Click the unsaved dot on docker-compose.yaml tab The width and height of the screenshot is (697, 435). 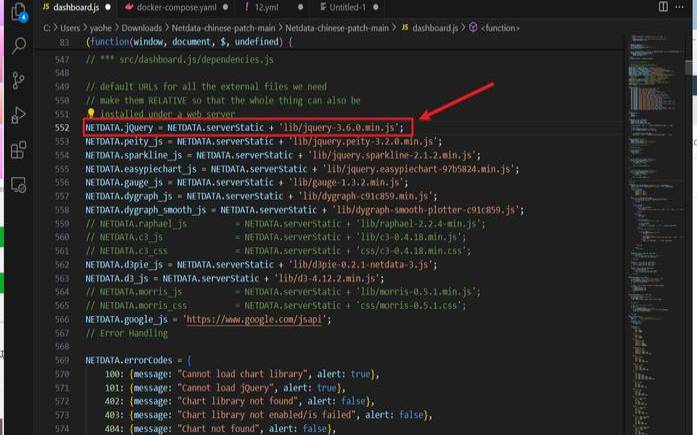[226, 7]
